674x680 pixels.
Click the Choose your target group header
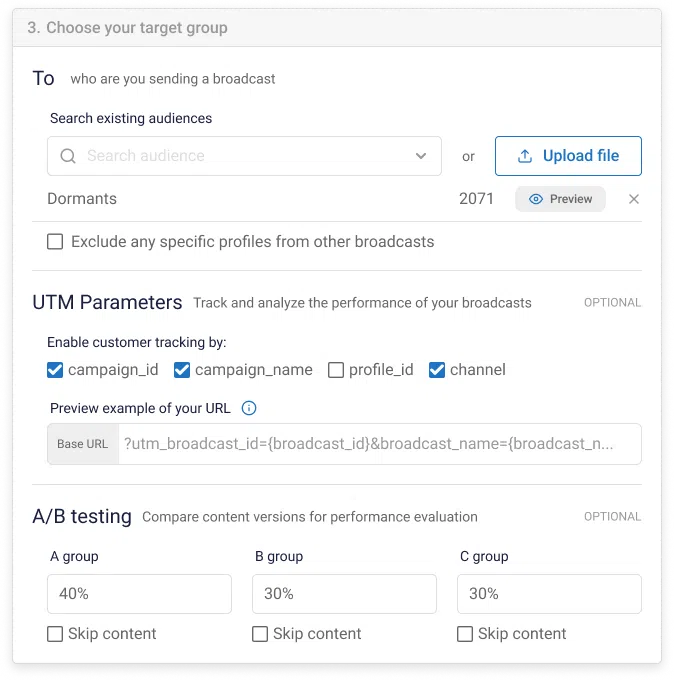point(127,28)
